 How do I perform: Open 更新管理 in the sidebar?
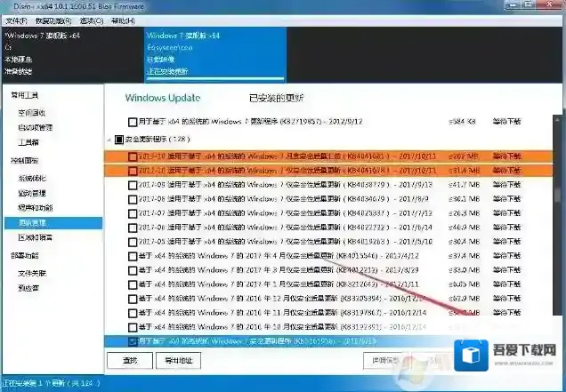pyautogui.click(x=34, y=222)
